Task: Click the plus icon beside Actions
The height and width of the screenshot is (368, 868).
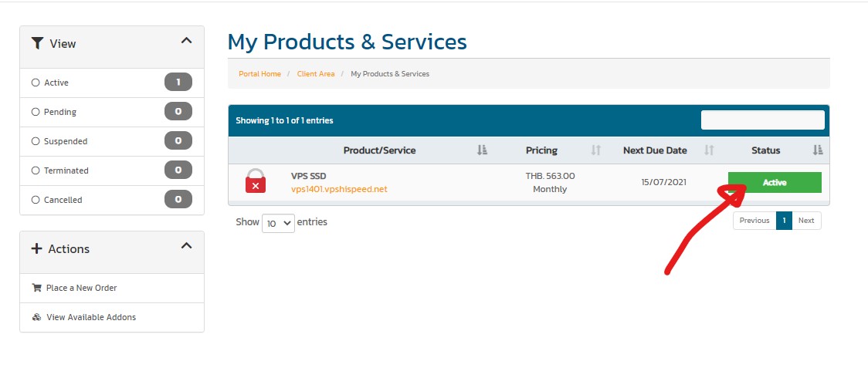Action: 36,248
